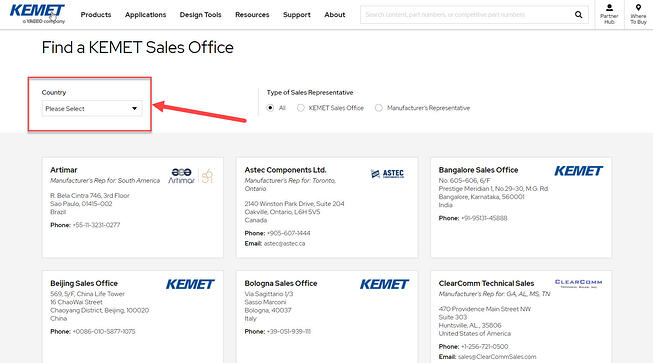Focus the part number search field
The image size is (653, 363).
[x=466, y=15]
